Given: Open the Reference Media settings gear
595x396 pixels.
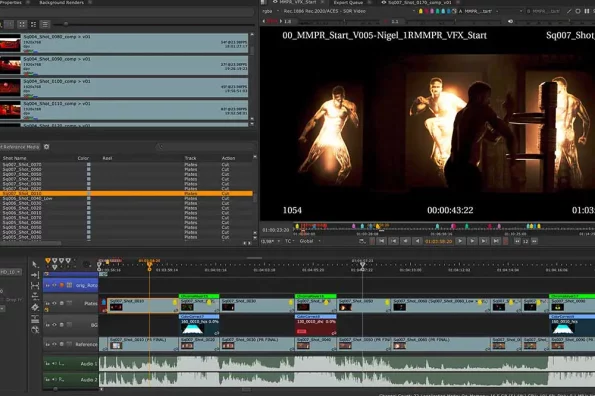Looking at the screenshot, I should pos(46,146).
